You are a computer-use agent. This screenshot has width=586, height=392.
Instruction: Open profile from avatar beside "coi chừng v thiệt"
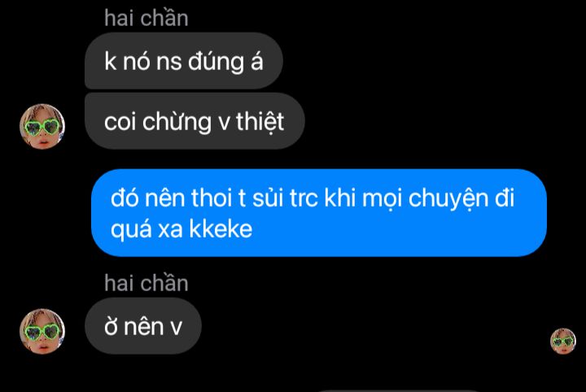click(x=42, y=127)
